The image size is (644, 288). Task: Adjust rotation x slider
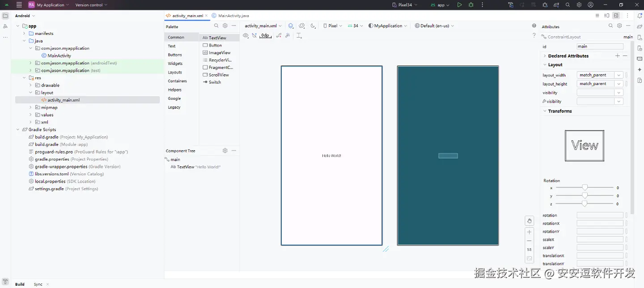pos(585,188)
